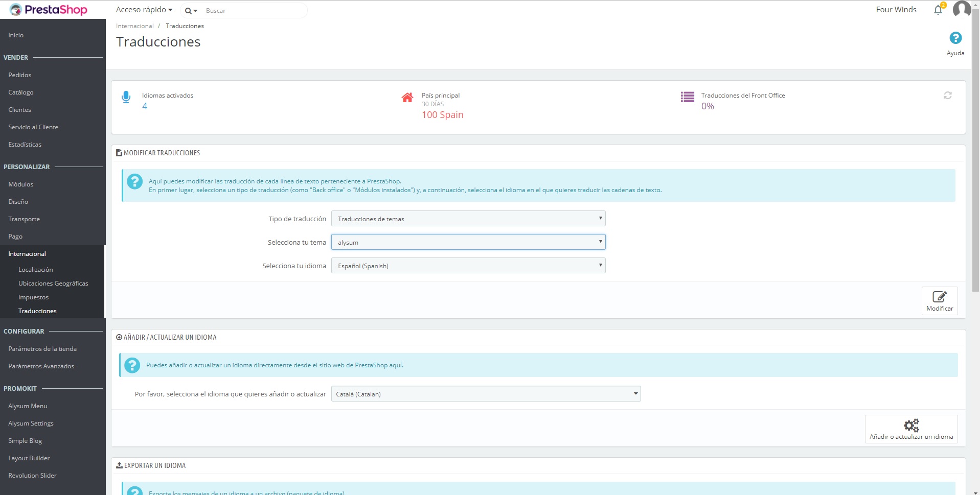
Task: Click Traducciones breadcrumb
Action: click(185, 26)
